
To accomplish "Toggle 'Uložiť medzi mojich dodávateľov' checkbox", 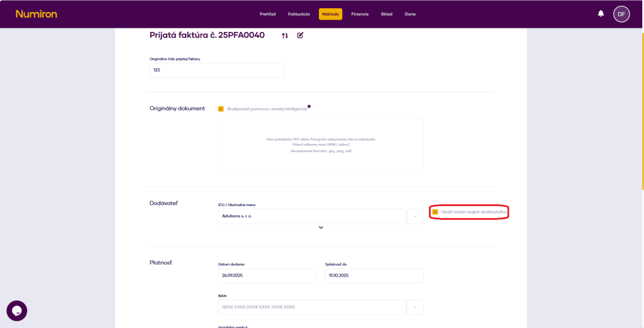I will point(435,212).
